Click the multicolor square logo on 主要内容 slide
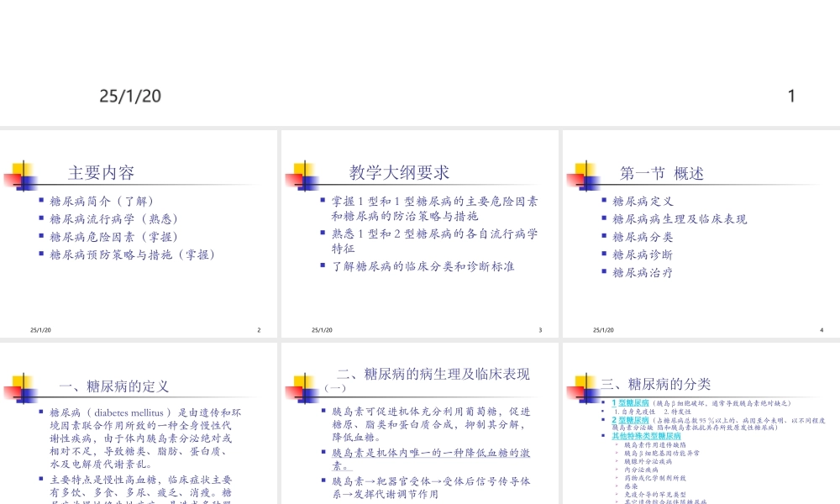This screenshot has height=504, width=840. point(23,175)
